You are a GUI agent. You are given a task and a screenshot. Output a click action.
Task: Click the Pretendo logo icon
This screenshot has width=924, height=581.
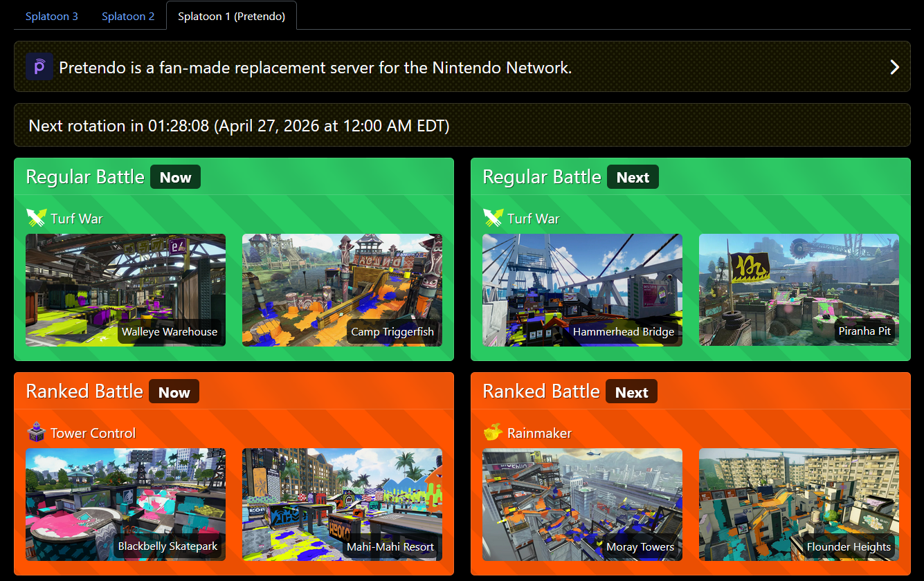[x=39, y=66]
